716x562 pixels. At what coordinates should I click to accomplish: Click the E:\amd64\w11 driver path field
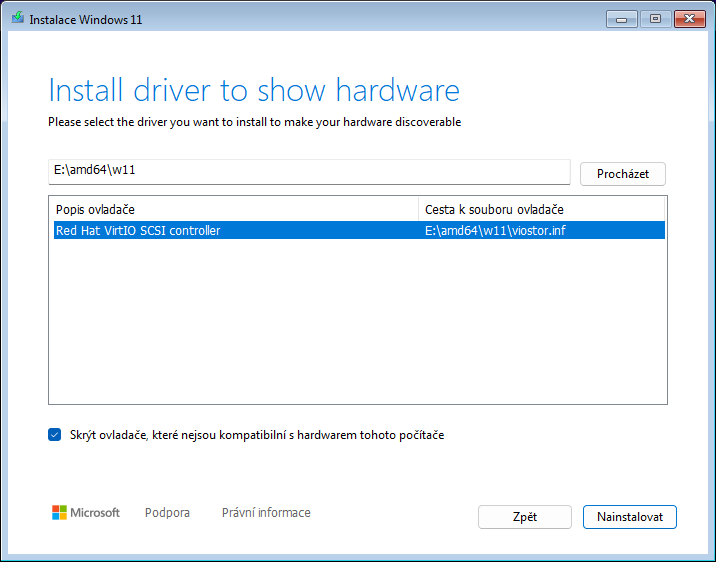[309, 172]
